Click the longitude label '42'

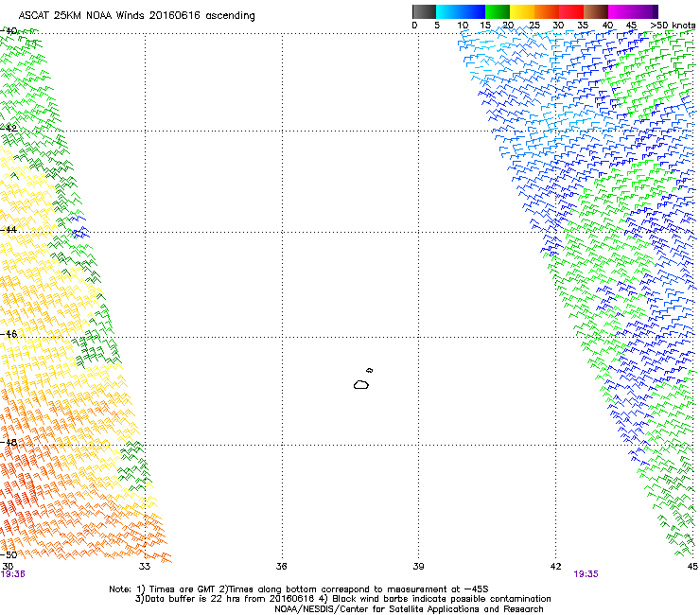[555, 567]
